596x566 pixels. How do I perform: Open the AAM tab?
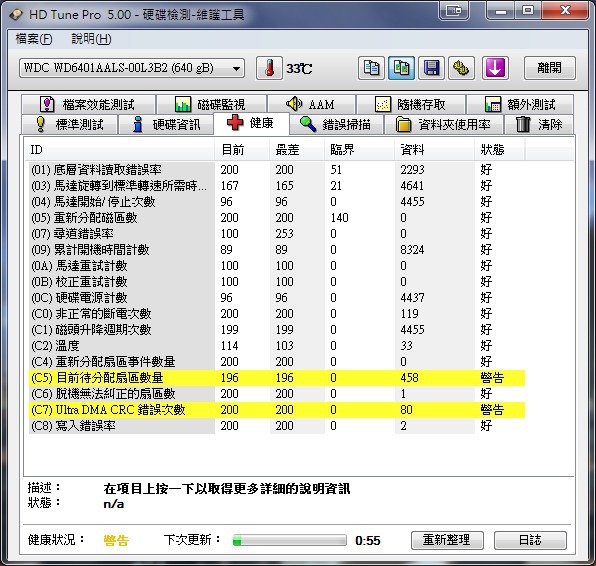coord(311,104)
